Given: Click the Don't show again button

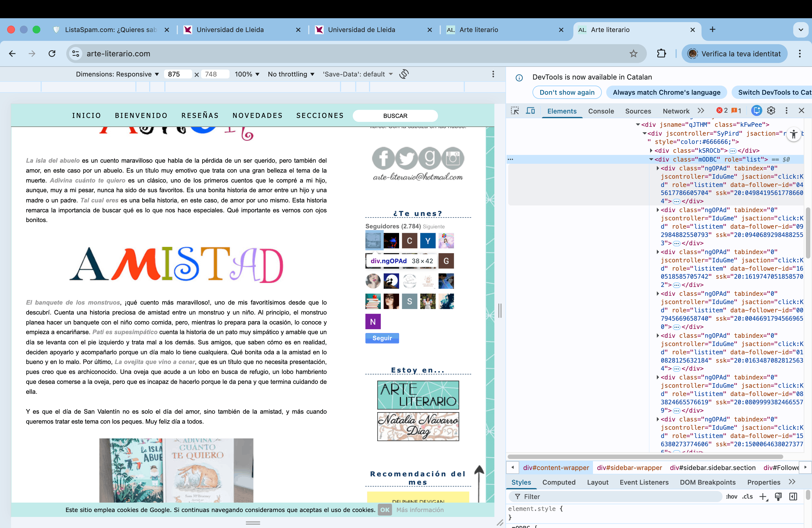Looking at the screenshot, I should (567, 93).
